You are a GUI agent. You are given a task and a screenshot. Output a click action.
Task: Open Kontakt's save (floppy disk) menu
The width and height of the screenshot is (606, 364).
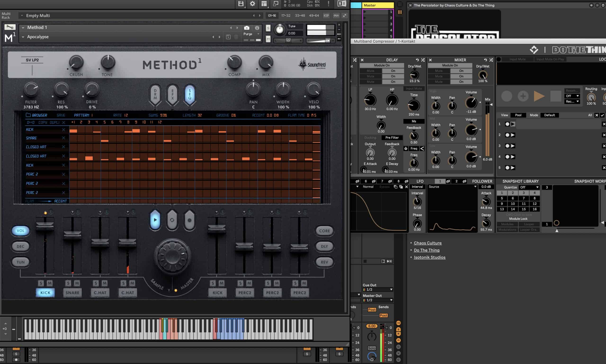tap(241, 4)
